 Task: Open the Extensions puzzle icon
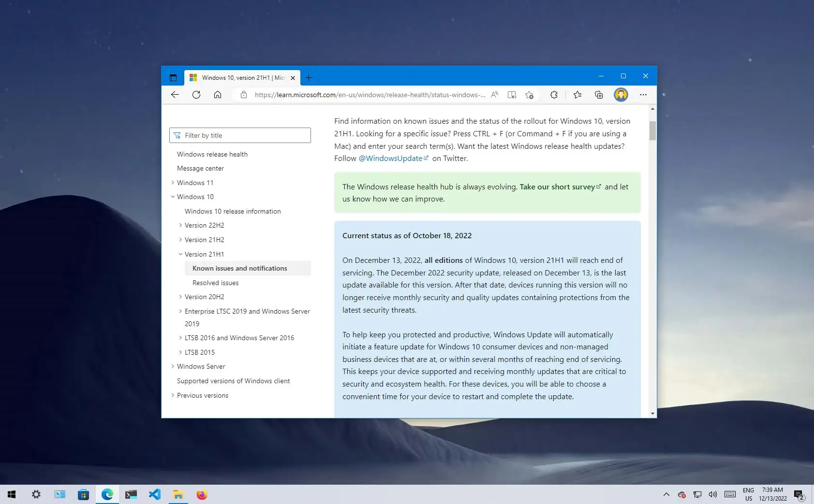point(554,95)
